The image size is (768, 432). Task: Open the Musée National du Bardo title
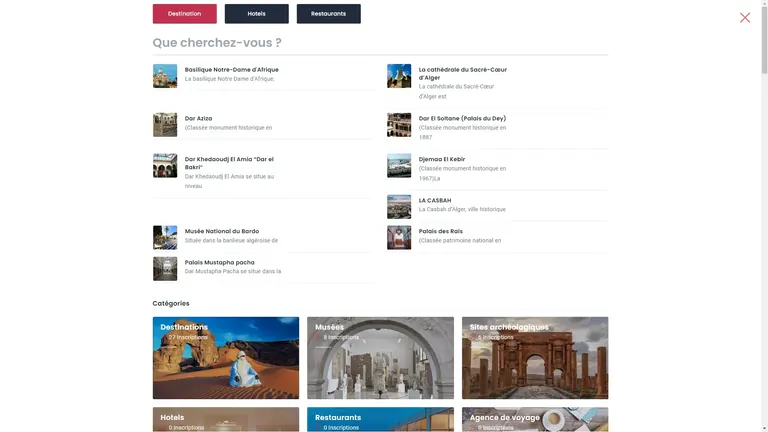pyautogui.click(x=222, y=231)
